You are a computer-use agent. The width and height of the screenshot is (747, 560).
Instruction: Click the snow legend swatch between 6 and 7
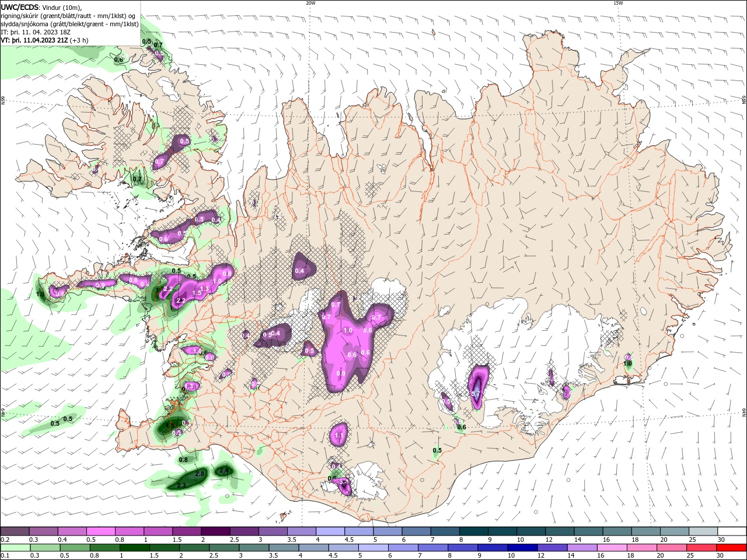(x=416, y=531)
